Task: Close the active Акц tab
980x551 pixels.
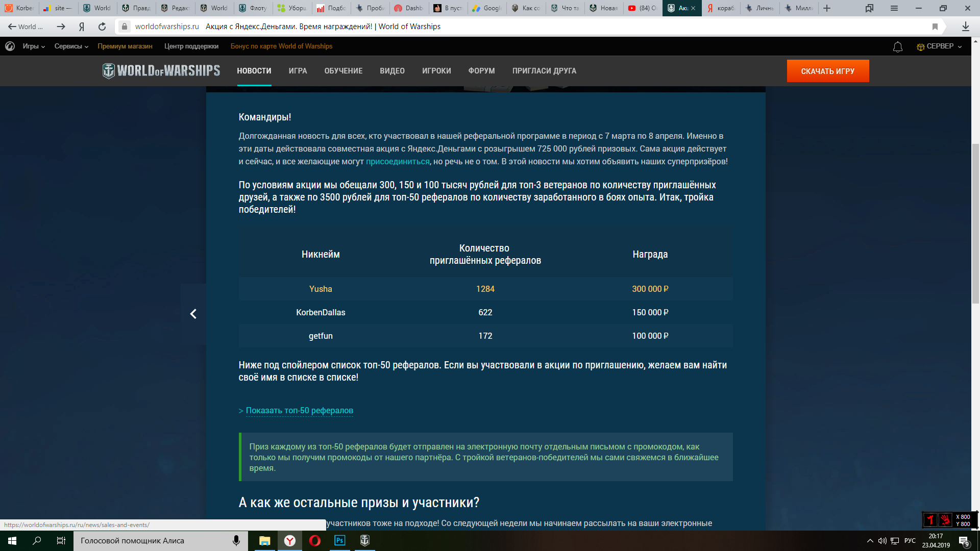Action: click(693, 8)
